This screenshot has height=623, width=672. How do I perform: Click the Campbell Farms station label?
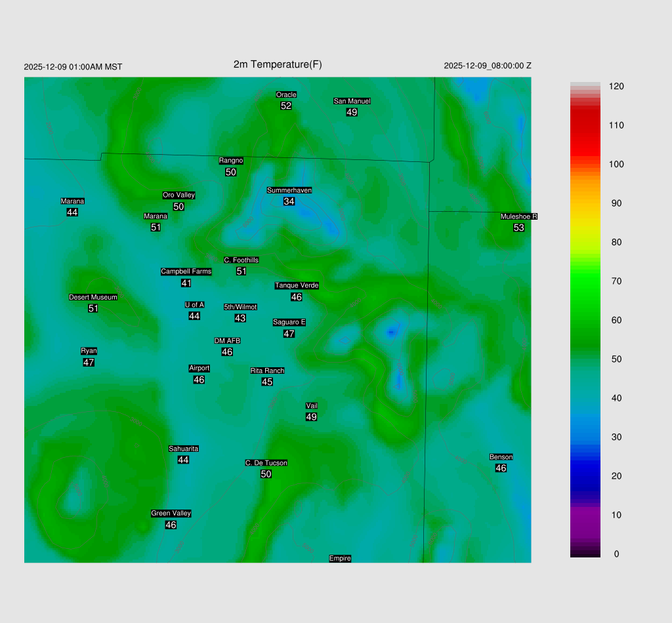tap(186, 271)
